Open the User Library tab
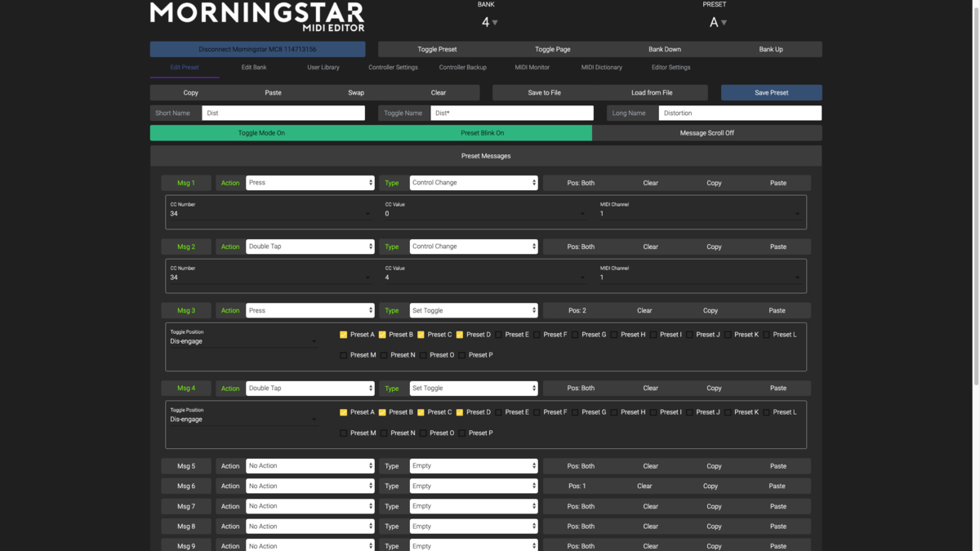The width and height of the screenshot is (980, 551). pos(323,68)
